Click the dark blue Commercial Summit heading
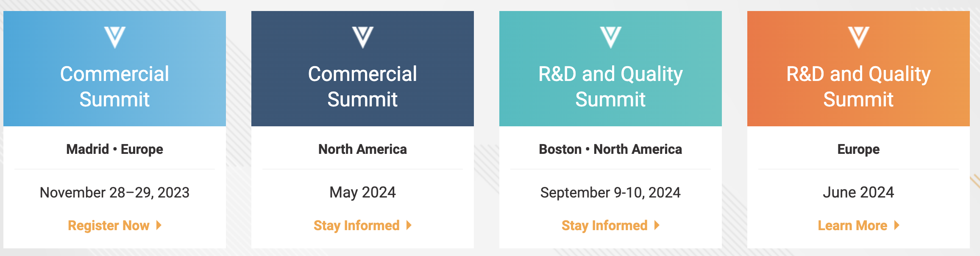Screen dimensions: 980x256 pyautogui.click(x=362, y=86)
